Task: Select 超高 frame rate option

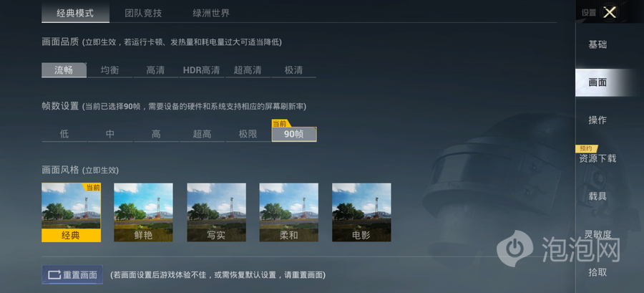Action: (x=202, y=134)
